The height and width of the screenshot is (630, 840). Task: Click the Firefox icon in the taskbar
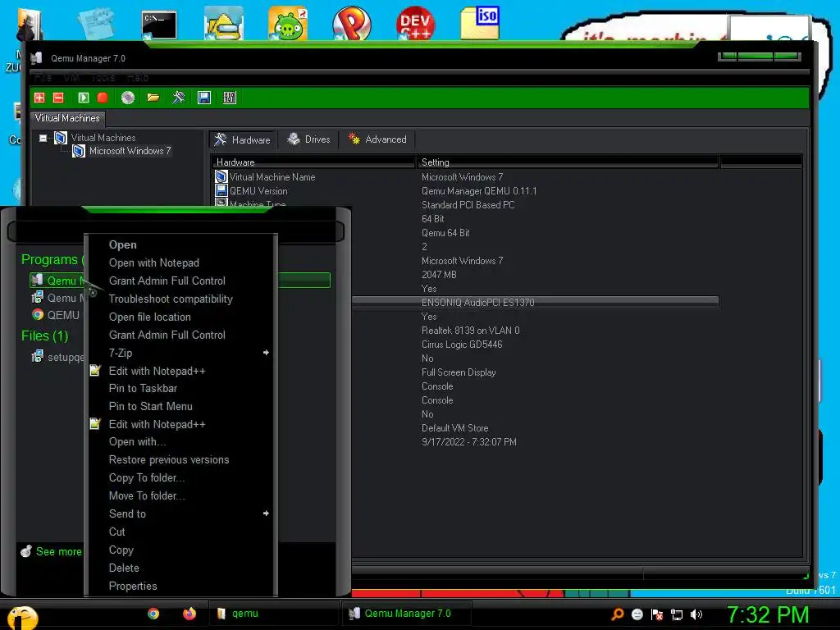pyautogui.click(x=189, y=614)
